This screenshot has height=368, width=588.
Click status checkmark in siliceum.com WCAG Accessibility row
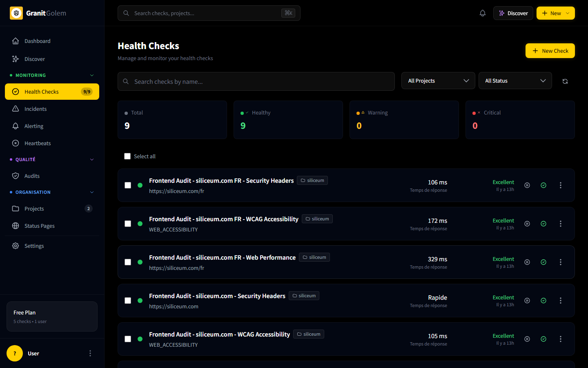[x=543, y=339]
